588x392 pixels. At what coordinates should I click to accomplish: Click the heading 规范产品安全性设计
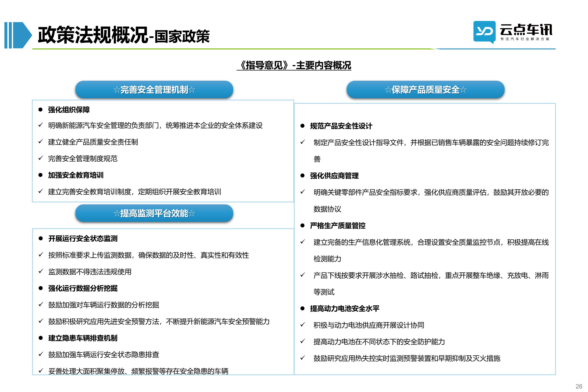click(x=341, y=126)
